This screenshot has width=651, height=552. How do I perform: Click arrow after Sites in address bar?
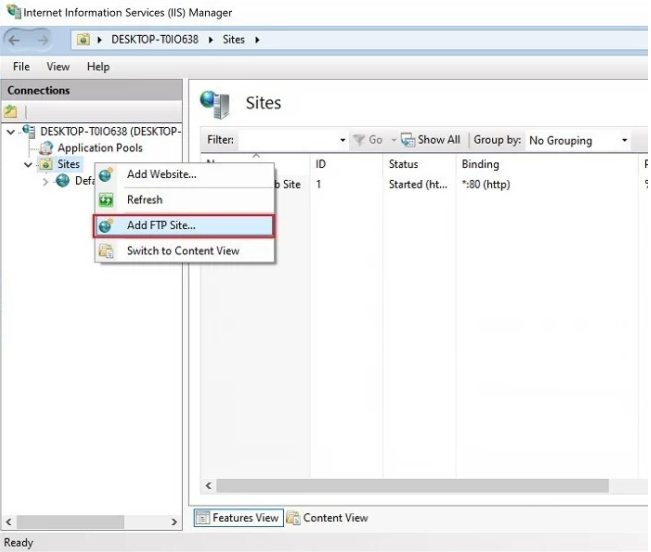257,40
